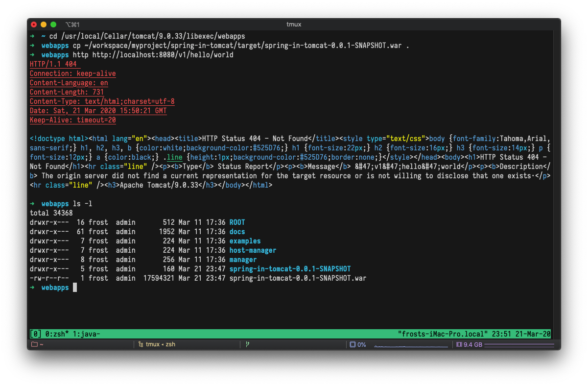Click the "total 34368" line
588x386 pixels.
(x=51, y=213)
